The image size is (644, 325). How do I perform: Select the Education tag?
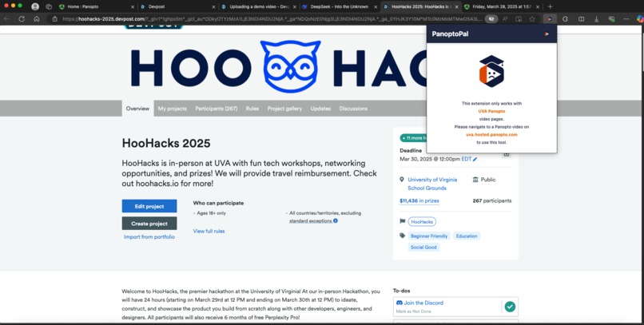point(467,236)
